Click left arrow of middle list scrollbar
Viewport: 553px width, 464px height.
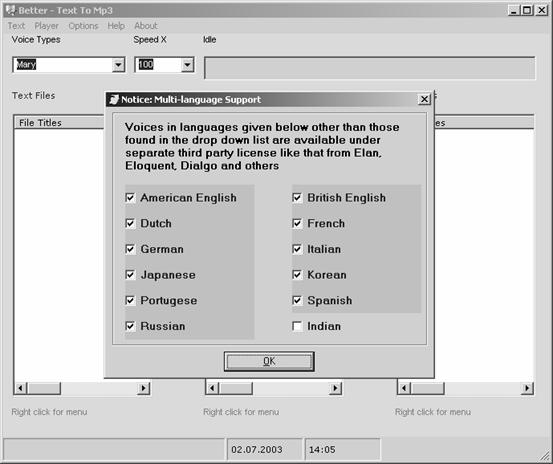click(x=212, y=388)
